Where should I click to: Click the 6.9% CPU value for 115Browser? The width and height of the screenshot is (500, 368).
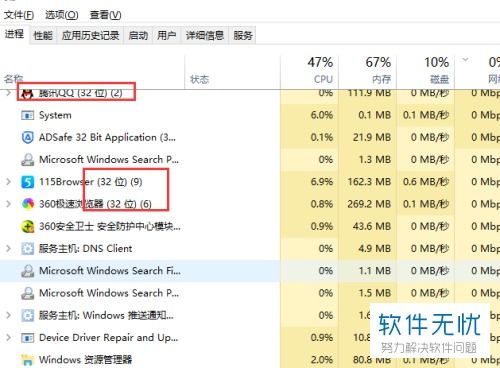tap(322, 182)
